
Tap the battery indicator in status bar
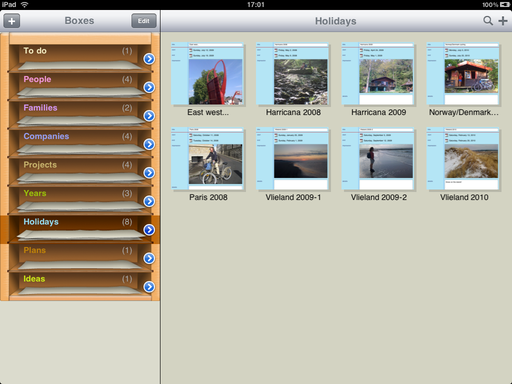pyautogui.click(x=505, y=5)
